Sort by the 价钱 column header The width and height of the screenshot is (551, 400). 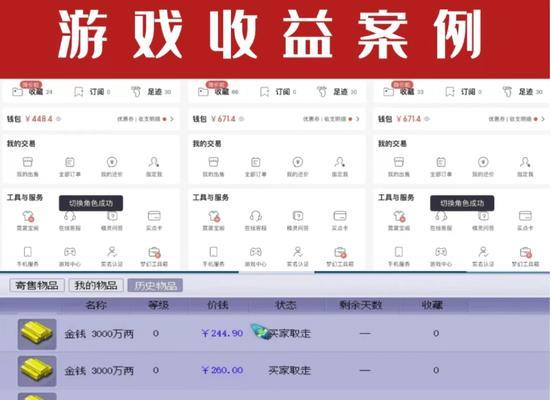coord(218,305)
